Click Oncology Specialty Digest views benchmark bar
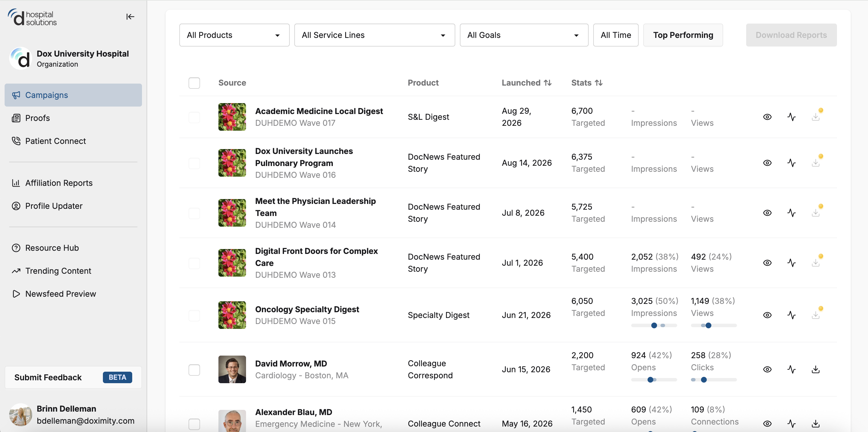 tap(713, 326)
